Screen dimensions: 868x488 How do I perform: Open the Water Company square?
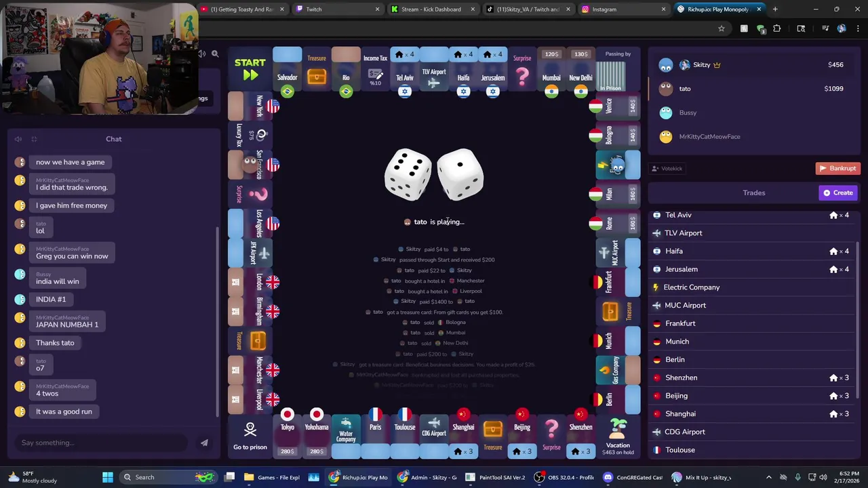tap(346, 436)
